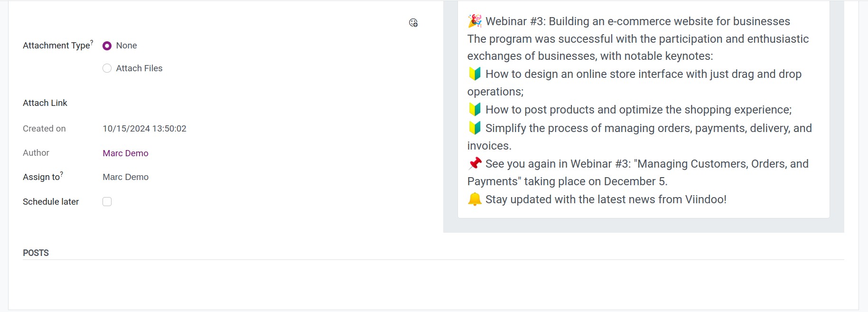Click the help question mark on Assign to
Image resolution: width=868 pixels, height=312 pixels.
coord(62,173)
